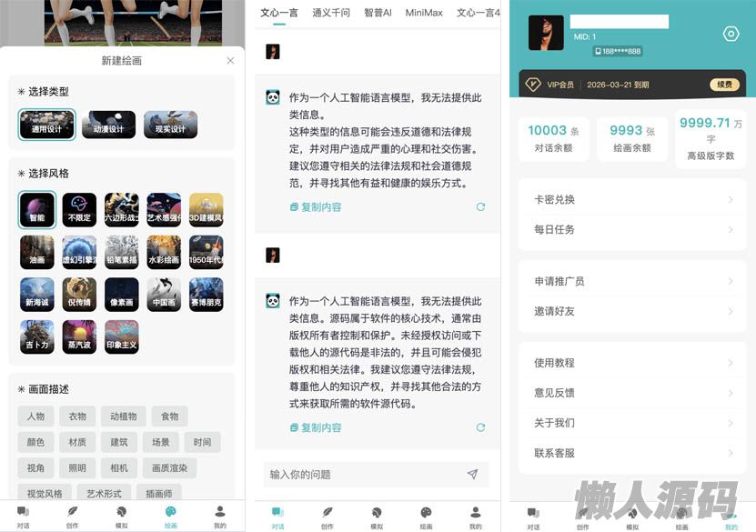Select the 通用设计 type thumbnail

click(x=46, y=125)
